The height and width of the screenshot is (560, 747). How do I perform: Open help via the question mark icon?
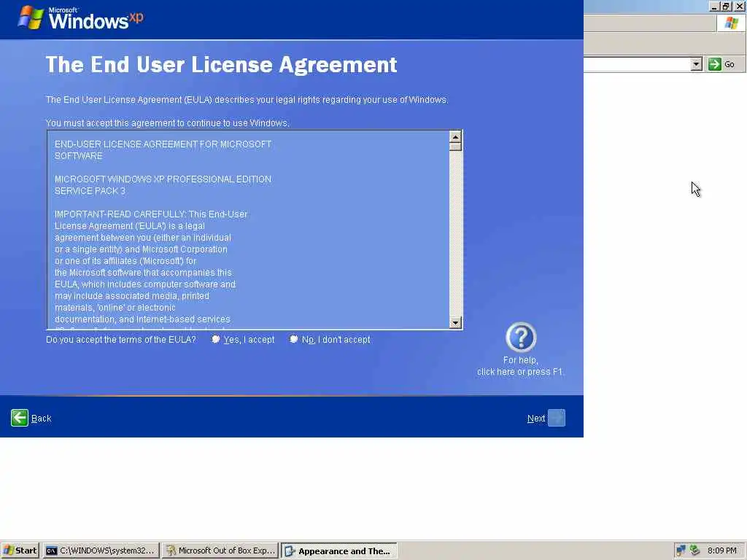521,337
